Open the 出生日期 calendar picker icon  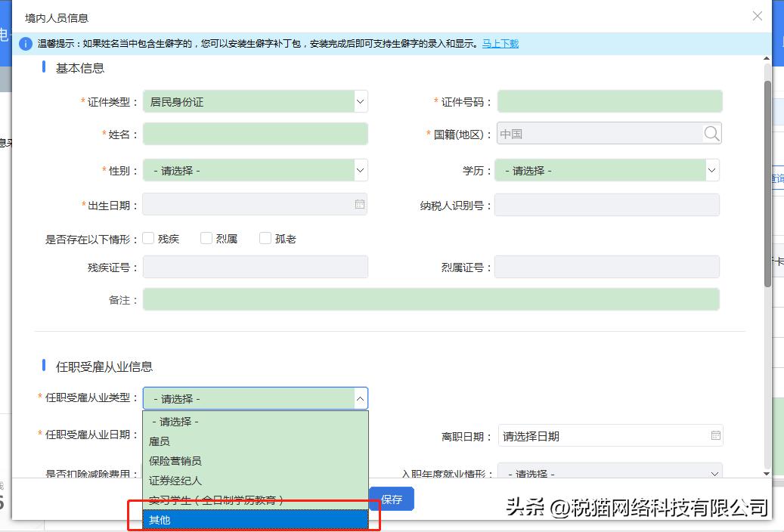(x=359, y=204)
